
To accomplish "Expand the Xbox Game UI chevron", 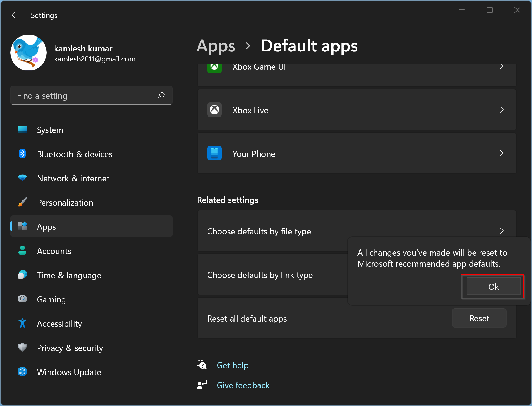I will (502, 67).
